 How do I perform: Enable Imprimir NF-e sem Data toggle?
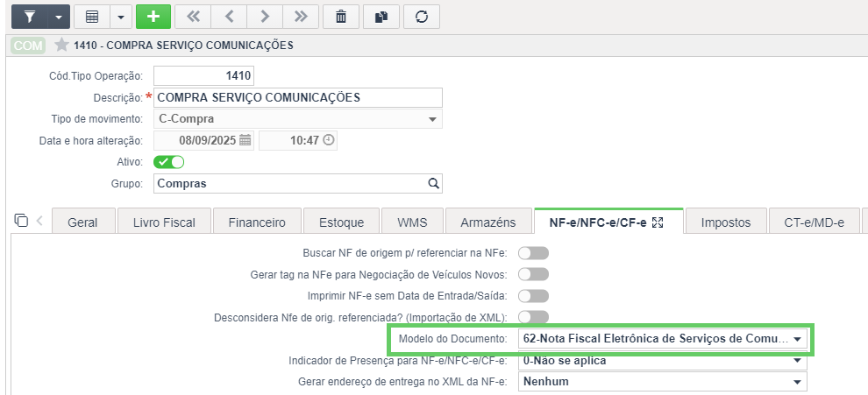click(x=533, y=296)
